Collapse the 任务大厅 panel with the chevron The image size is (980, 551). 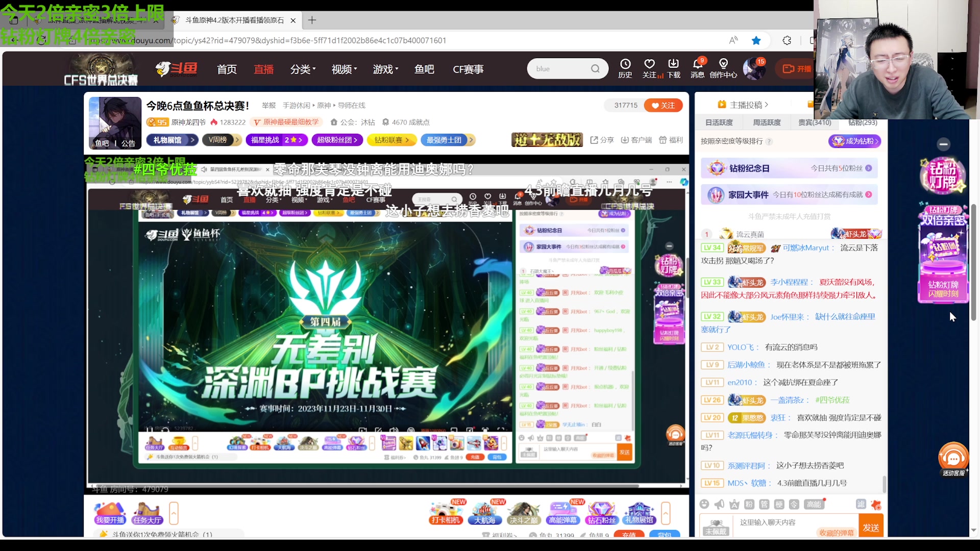pos(174,513)
